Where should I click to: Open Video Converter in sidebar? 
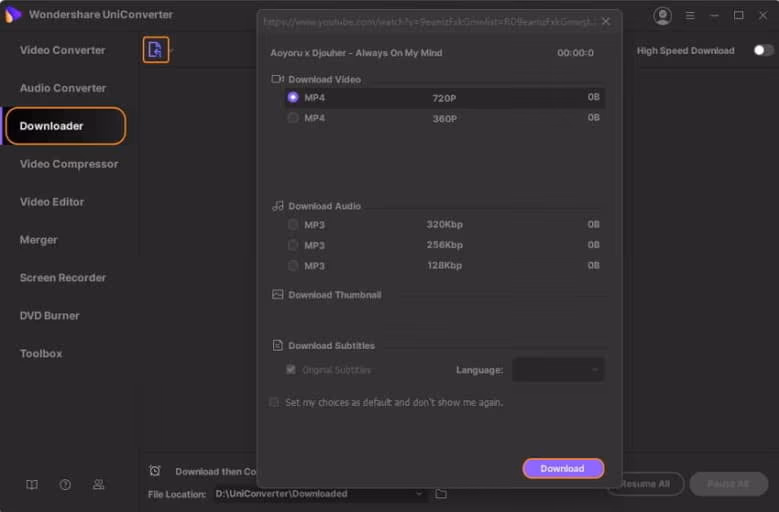(63, 50)
